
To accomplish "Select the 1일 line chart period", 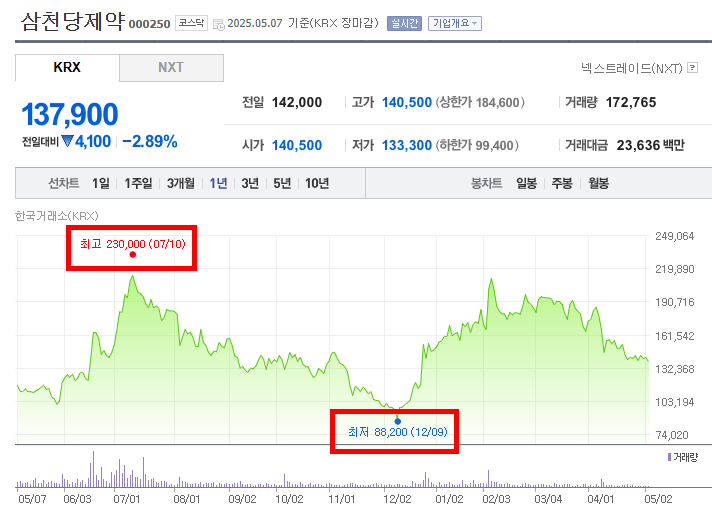I will (101, 183).
